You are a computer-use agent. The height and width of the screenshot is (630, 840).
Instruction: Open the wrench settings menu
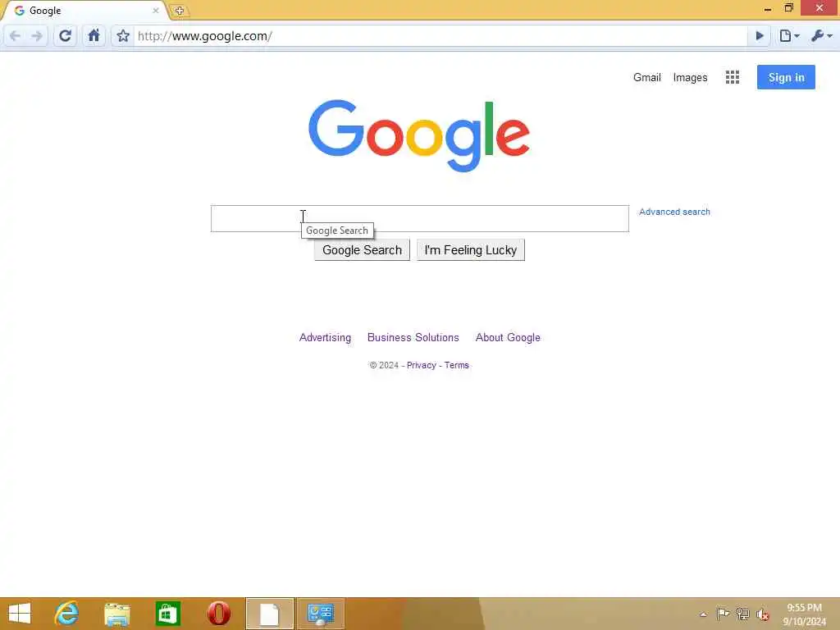click(822, 36)
